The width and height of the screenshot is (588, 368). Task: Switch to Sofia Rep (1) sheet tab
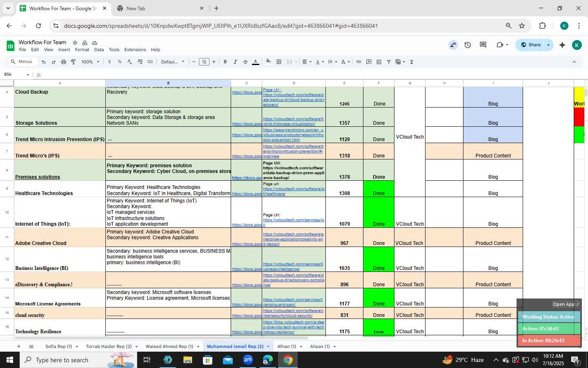[x=58, y=346]
